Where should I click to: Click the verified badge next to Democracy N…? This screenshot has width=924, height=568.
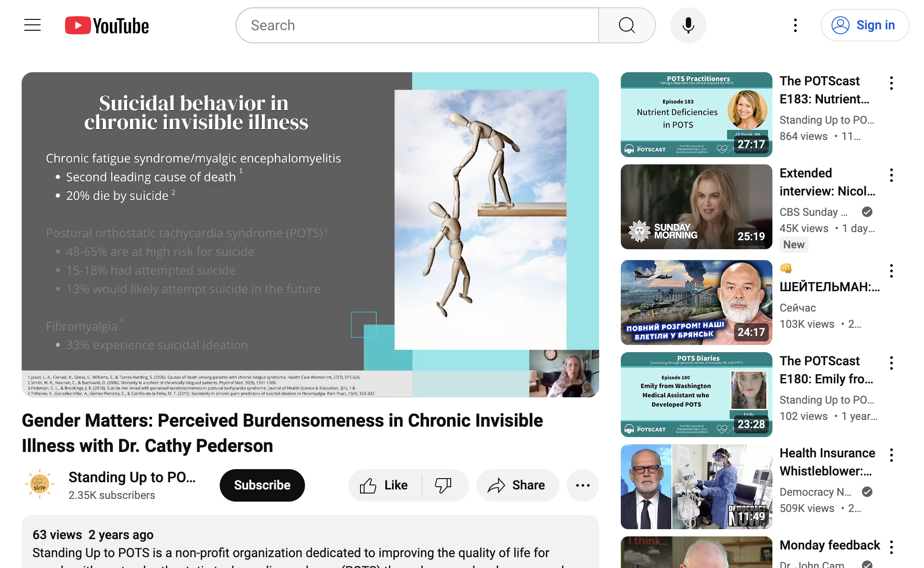click(867, 492)
